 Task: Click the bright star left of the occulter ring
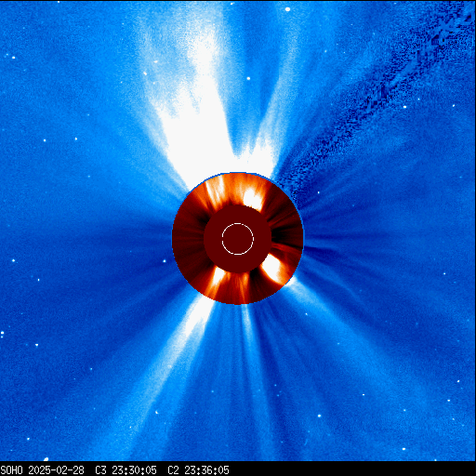(165, 261)
